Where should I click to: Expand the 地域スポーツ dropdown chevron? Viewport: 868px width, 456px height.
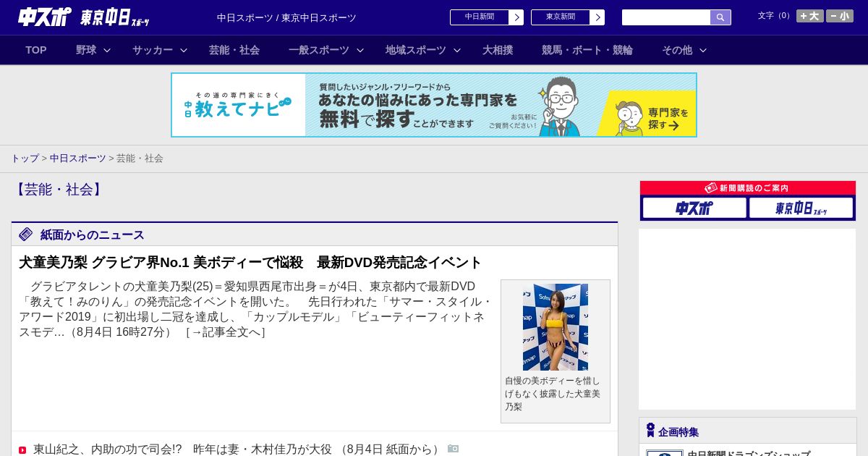click(x=457, y=50)
